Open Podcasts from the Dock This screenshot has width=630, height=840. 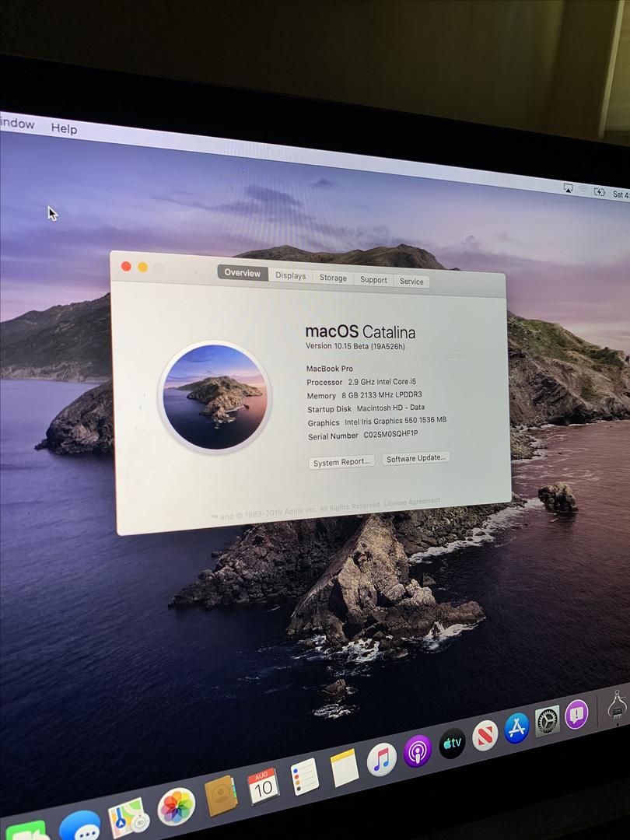click(418, 751)
